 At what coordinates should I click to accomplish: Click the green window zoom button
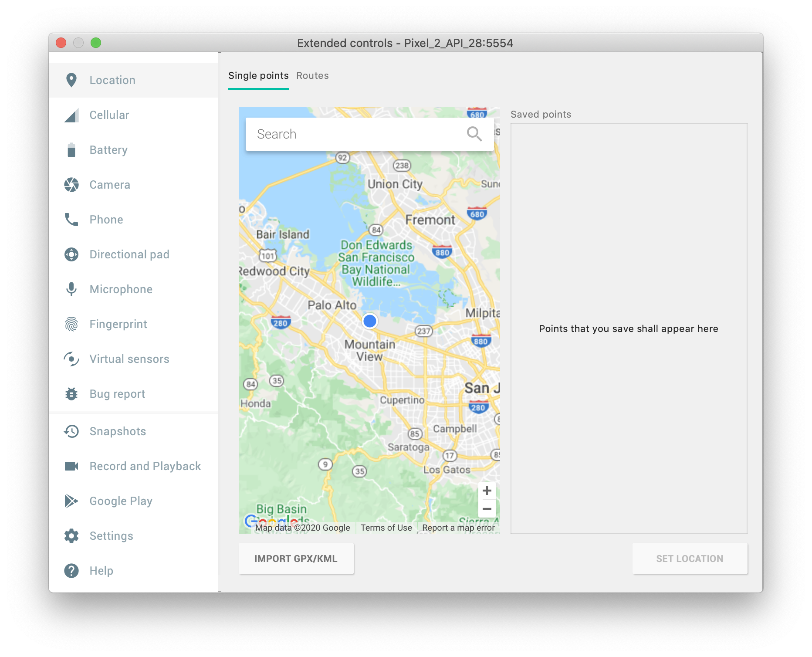point(96,43)
